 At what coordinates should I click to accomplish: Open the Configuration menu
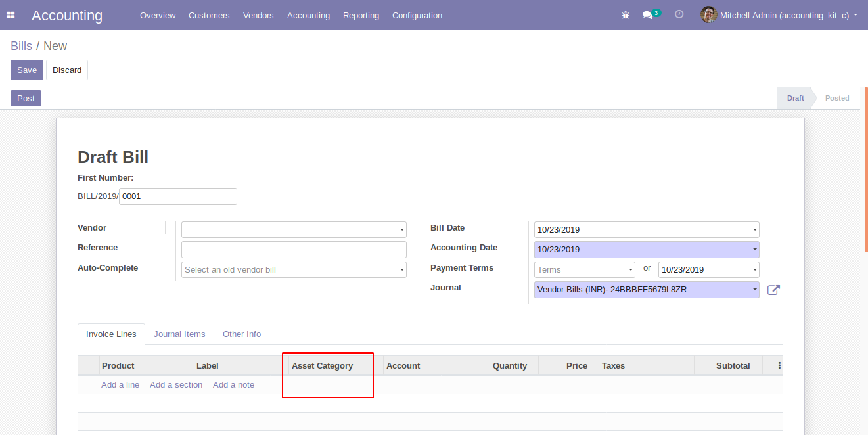point(417,15)
